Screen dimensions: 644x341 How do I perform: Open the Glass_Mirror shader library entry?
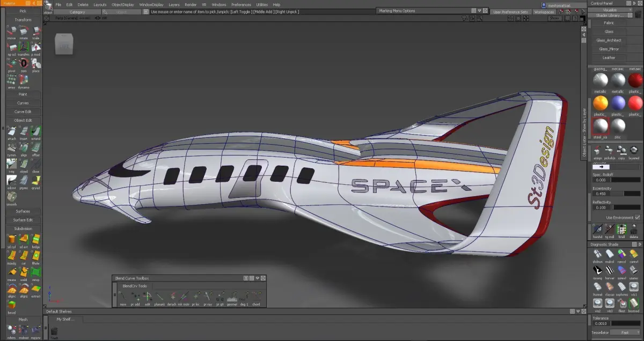[609, 49]
